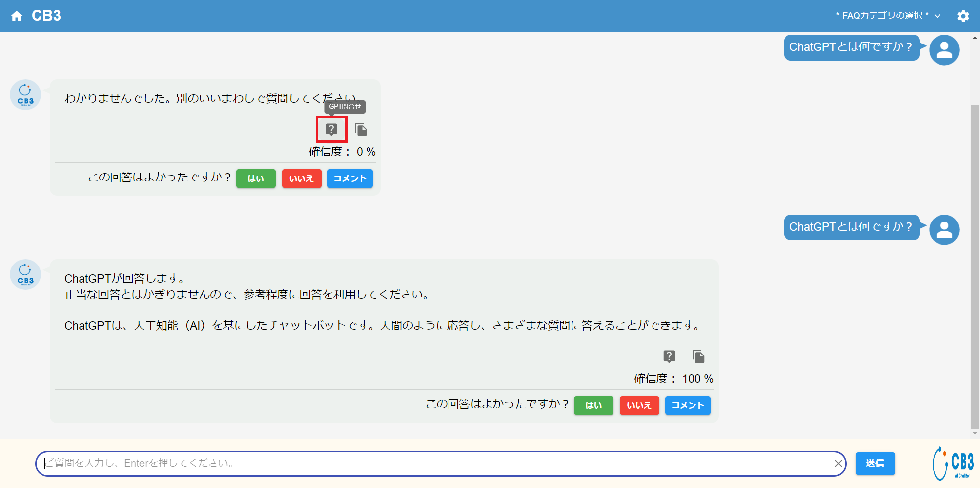Click GPT inquiry icon in ChatGPT answer

coord(669,356)
